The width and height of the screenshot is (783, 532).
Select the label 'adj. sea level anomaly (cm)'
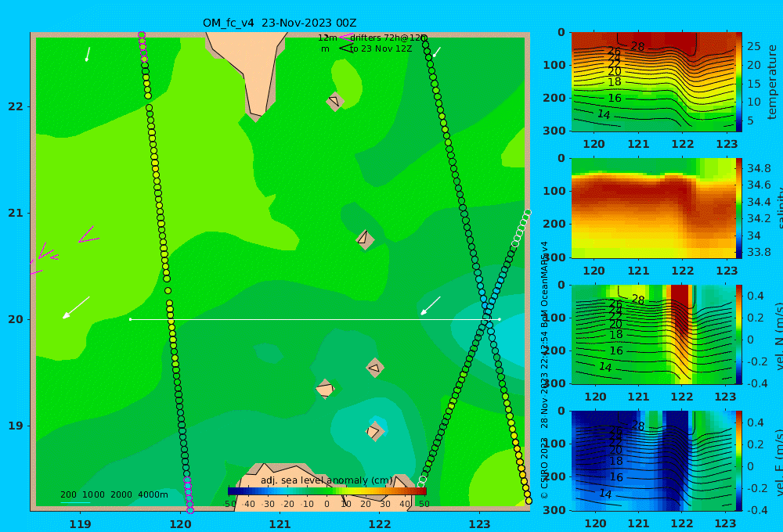tap(327, 480)
